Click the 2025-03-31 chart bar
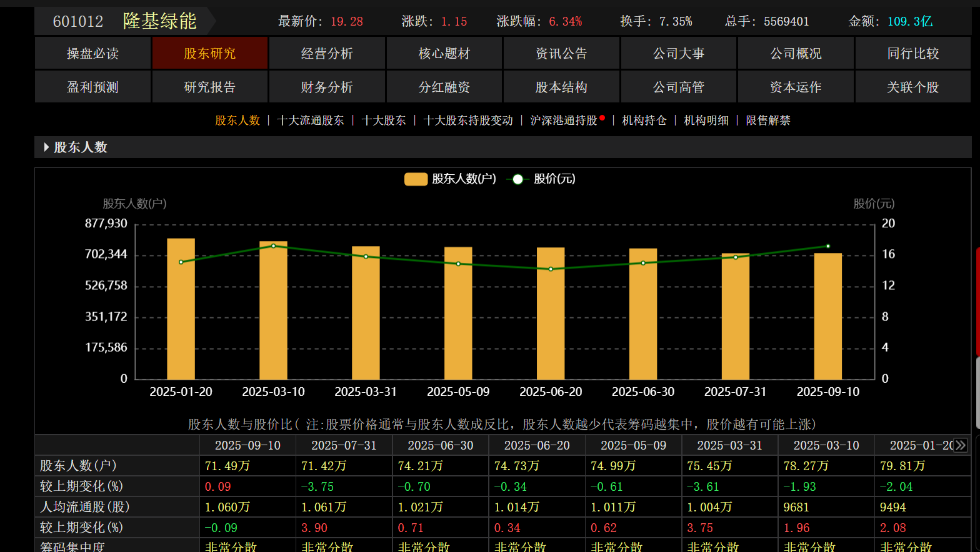This screenshot has height=552, width=980. [366, 313]
